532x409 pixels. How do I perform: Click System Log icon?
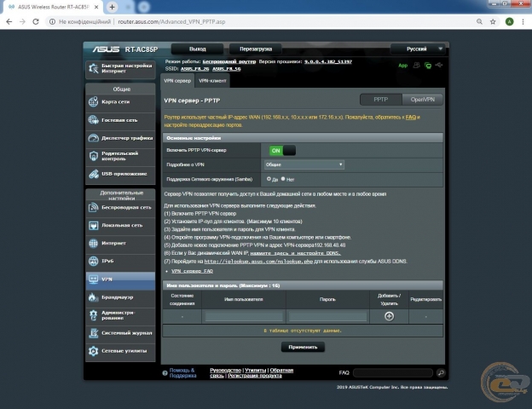pos(93,333)
